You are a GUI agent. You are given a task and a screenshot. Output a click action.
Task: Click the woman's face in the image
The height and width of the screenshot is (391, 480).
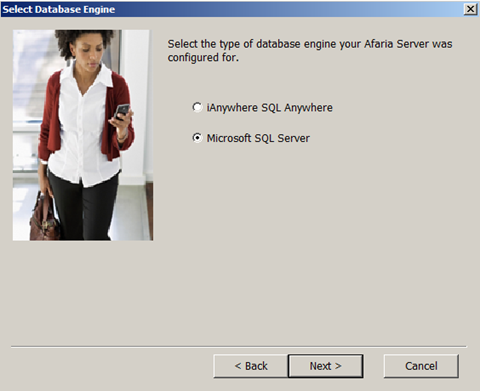86,51
